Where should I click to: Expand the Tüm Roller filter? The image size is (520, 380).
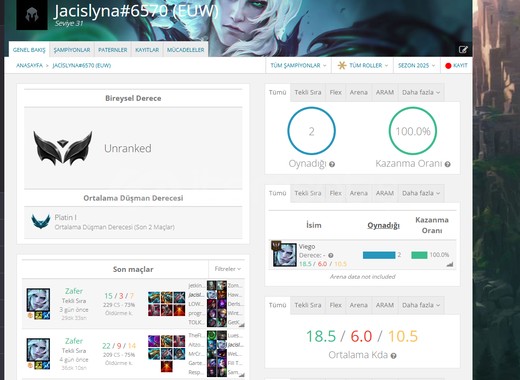pos(363,65)
